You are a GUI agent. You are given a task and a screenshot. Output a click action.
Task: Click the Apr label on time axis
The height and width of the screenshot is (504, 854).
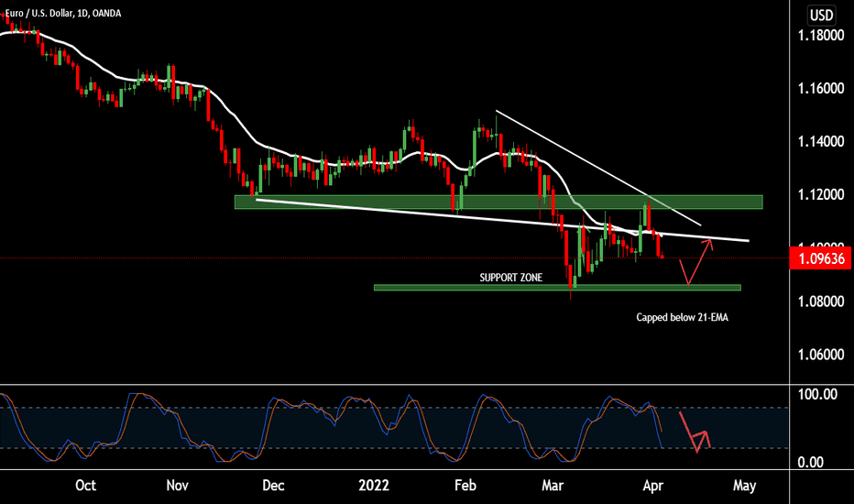coord(653,486)
